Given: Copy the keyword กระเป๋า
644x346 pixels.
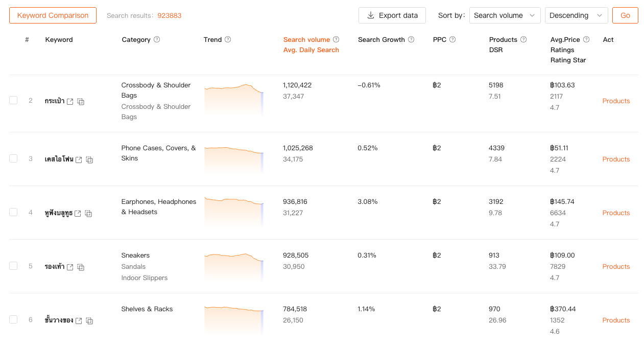Looking at the screenshot, I should tap(81, 102).
